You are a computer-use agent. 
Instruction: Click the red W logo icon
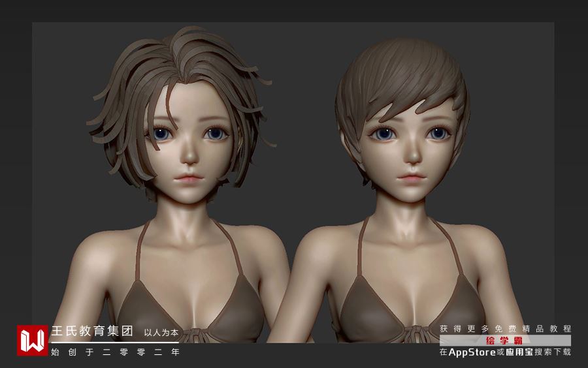(32, 341)
